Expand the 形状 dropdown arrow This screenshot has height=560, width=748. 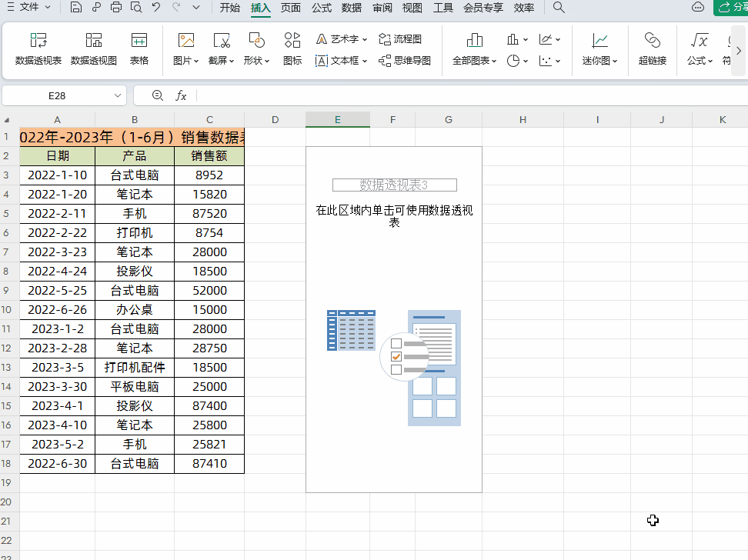[267, 61]
